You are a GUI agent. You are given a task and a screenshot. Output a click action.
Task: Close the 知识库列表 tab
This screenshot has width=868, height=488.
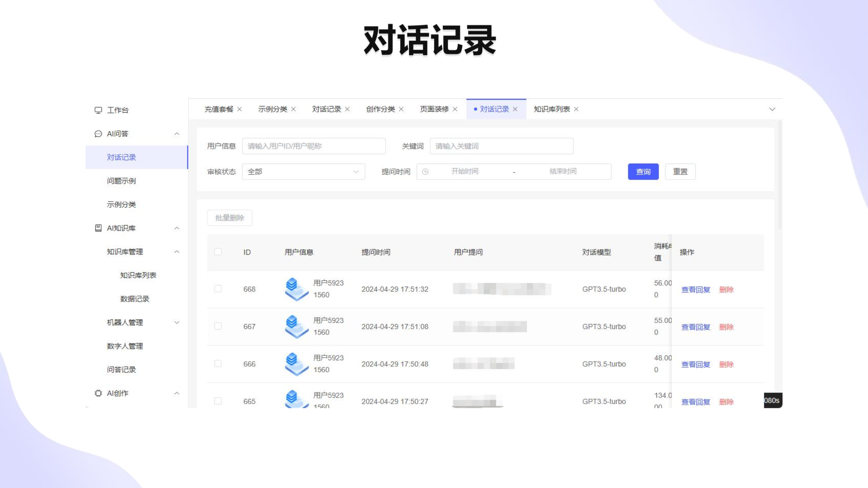click(576, 109)
